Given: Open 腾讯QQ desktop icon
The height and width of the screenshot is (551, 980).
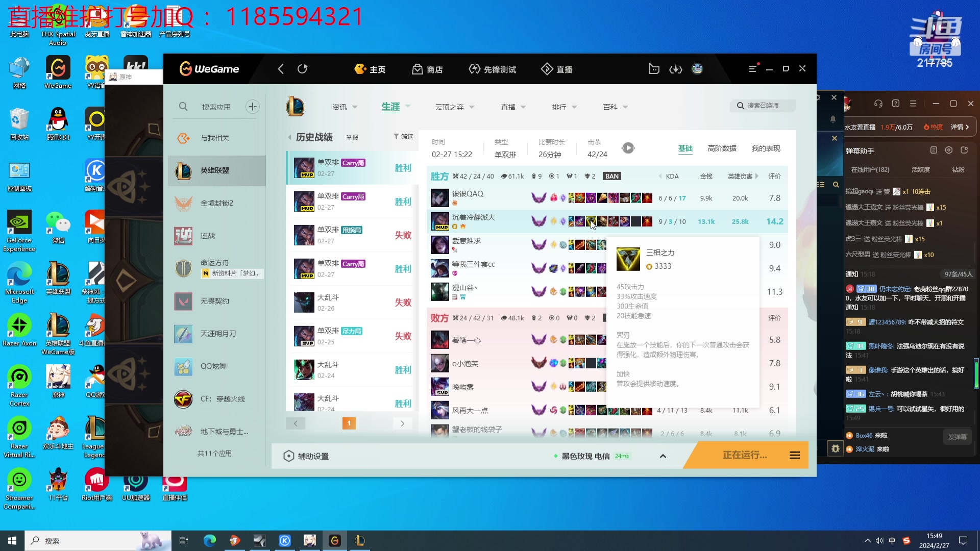Looking at the screenshot, I should point(58,124).
